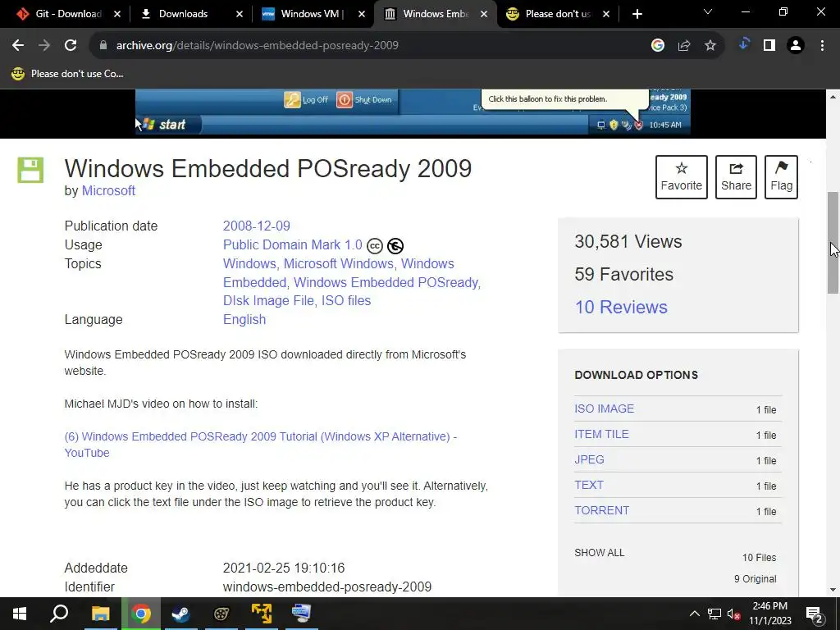The image size is (840, 630).
Task: Click the green floppy disk software icon
Action: (x=30, y=171)
